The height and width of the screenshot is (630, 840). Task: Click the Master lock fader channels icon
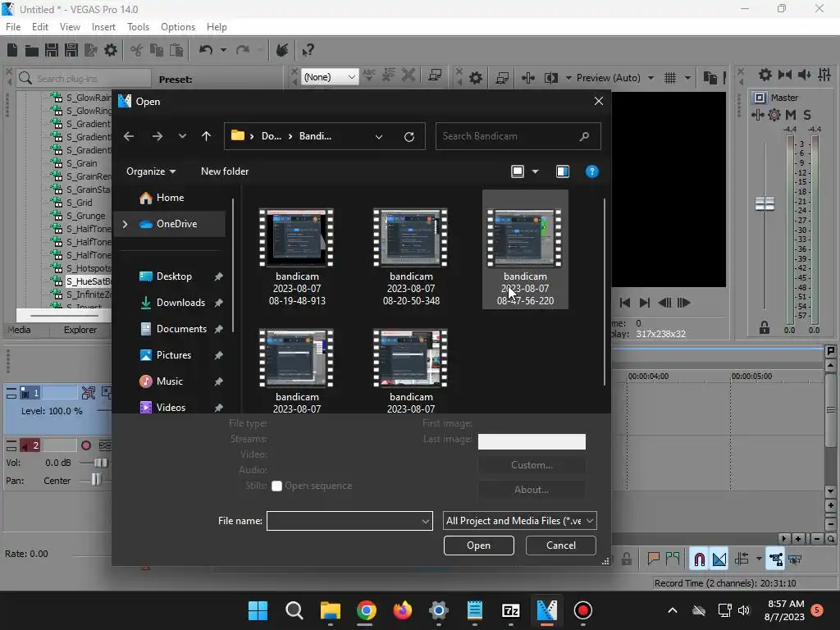pos(765,327)
